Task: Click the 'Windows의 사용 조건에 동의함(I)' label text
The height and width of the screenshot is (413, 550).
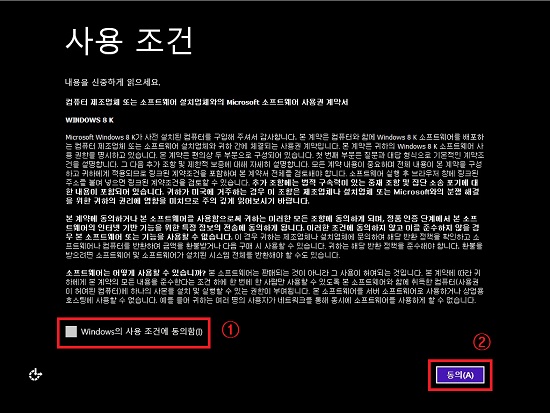Action: point(142,332)
